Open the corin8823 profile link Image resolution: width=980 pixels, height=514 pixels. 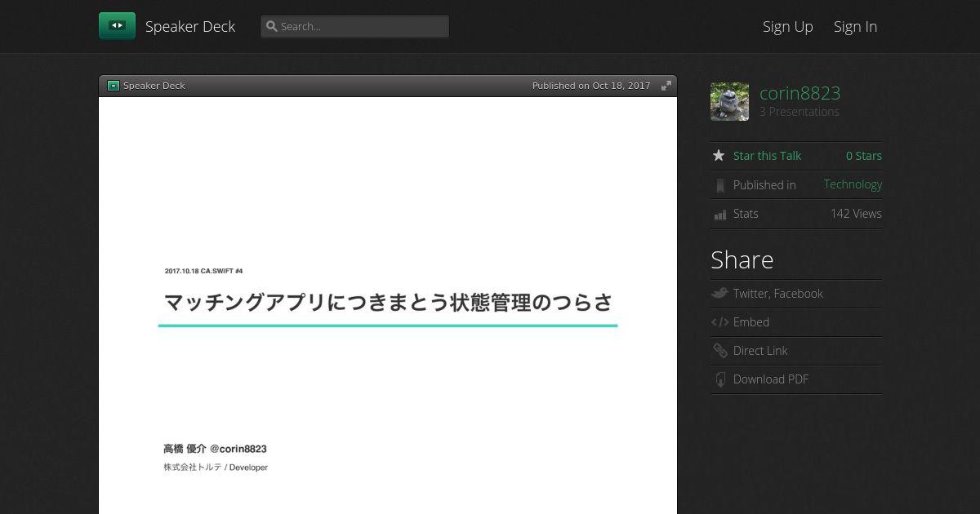[800, 93]
